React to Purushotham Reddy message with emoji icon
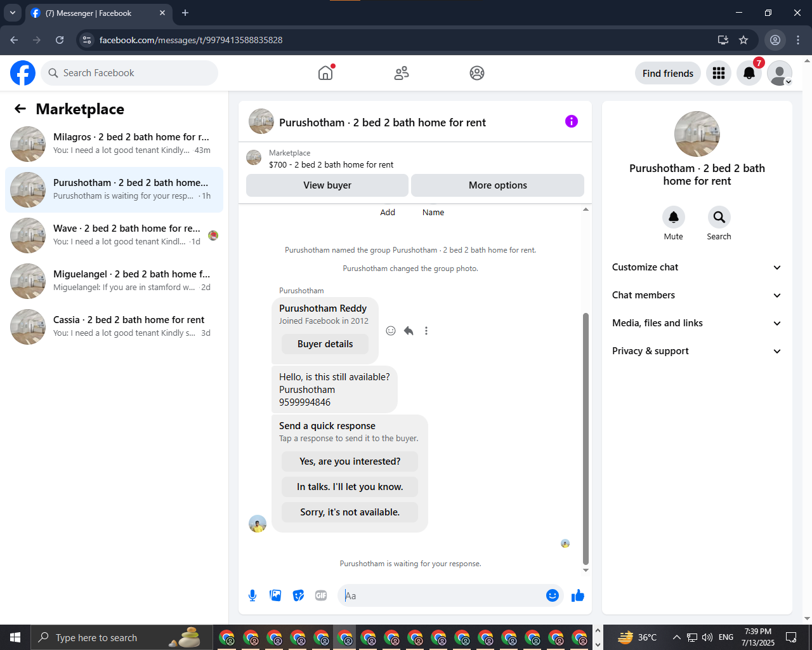812x650 pixels. click(x=391, y=331)
